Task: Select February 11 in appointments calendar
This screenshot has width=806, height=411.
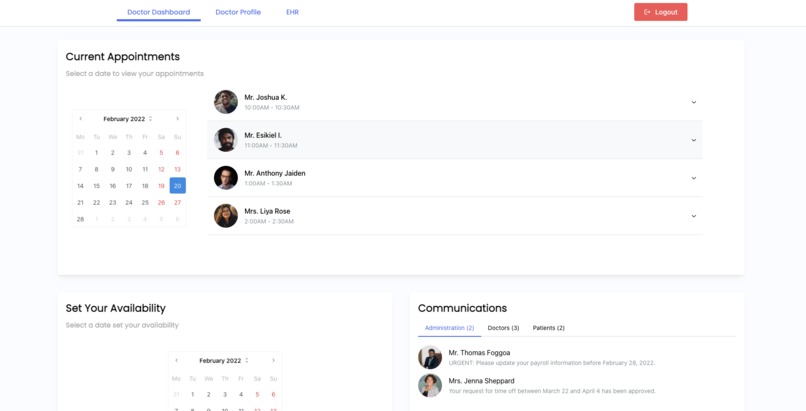Action: [x=145, y=169]
